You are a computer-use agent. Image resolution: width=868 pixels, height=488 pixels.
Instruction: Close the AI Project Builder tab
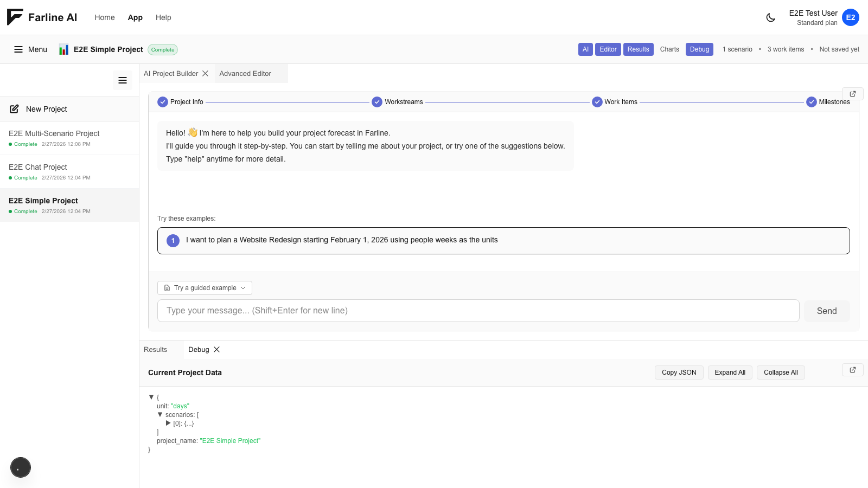point(205,74)
